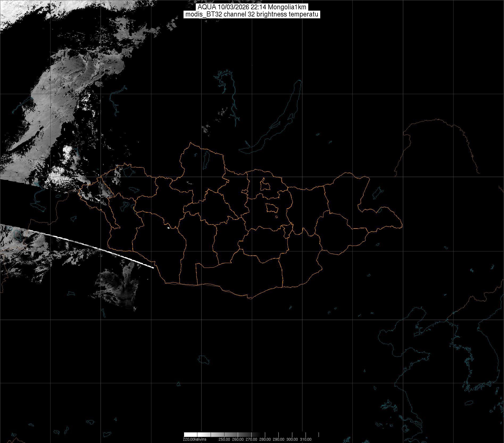The width and height of the screenshot is (504, 443).
Task: Click the 290.00 legend value
Action: pyautogui.click(x=278, y=439)
